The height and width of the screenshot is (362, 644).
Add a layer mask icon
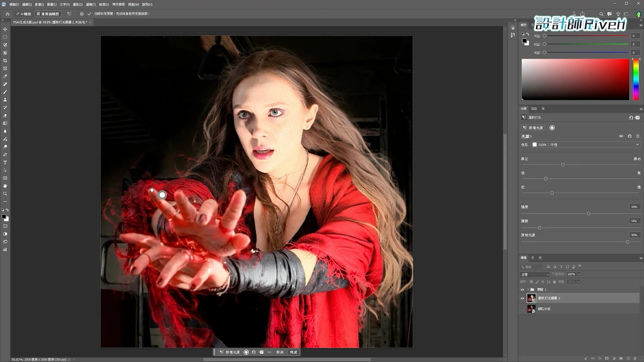click(607, 358)
